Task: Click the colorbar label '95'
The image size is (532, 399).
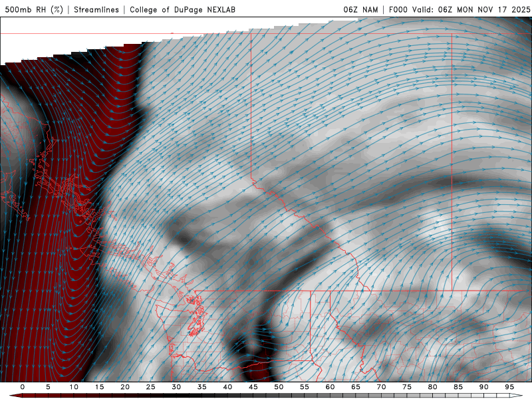Action: click(509, 387)
